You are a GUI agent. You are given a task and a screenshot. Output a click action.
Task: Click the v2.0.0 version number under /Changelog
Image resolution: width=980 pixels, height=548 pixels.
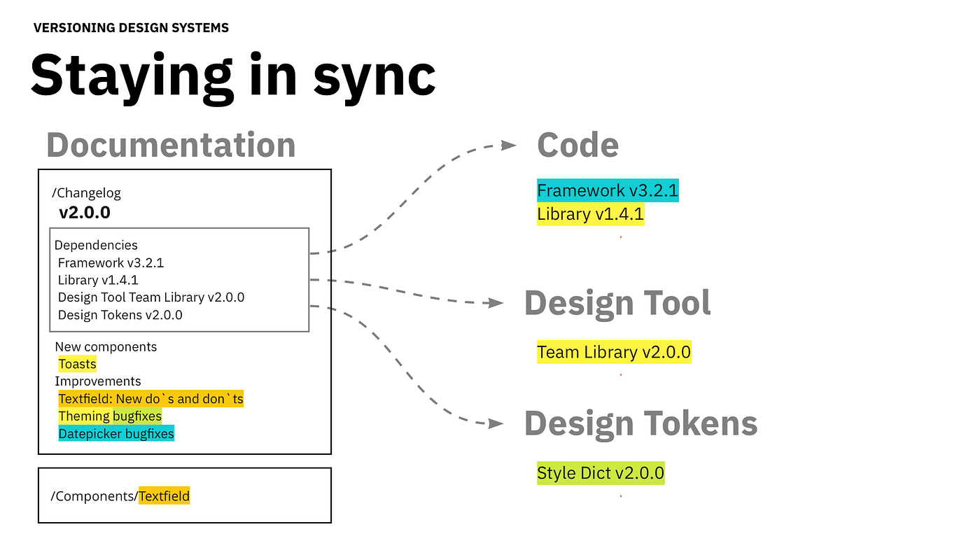point(85,212)
